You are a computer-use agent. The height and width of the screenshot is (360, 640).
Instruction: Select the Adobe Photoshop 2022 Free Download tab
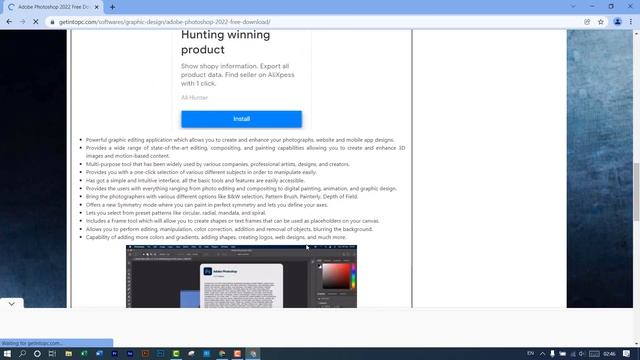[x=53, y=7]
